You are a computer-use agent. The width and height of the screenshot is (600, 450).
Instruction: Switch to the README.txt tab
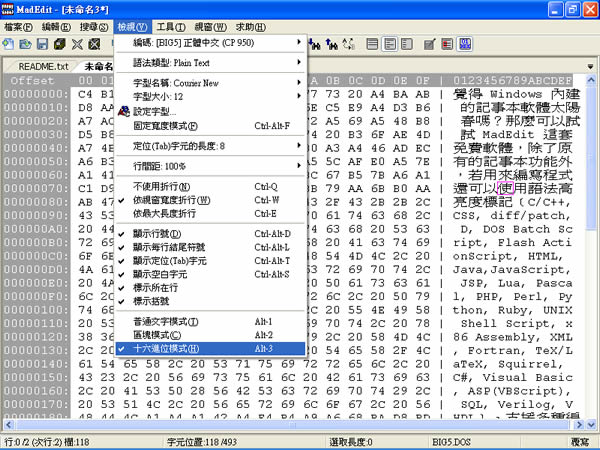pos(43,67)
